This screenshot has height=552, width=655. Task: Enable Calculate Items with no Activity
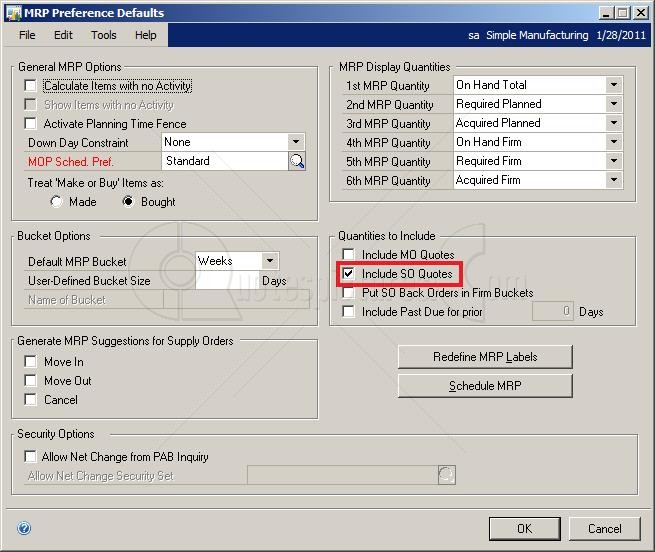pos(31,86)
